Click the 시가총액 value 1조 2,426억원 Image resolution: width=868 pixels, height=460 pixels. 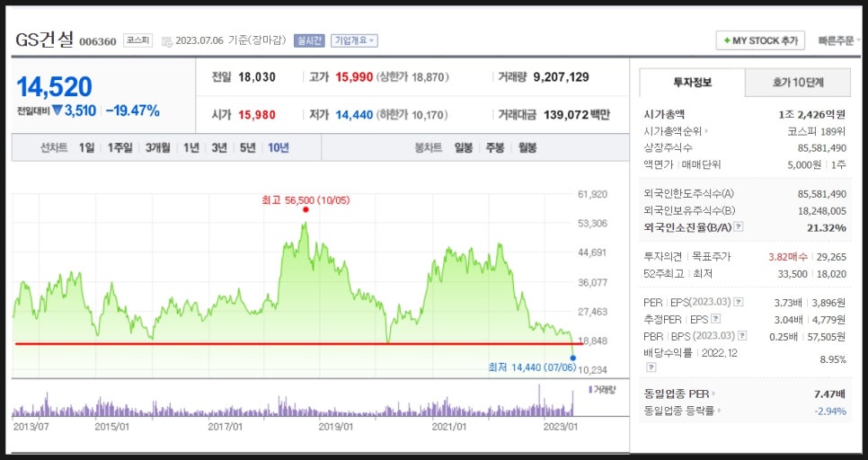point(812,115)
